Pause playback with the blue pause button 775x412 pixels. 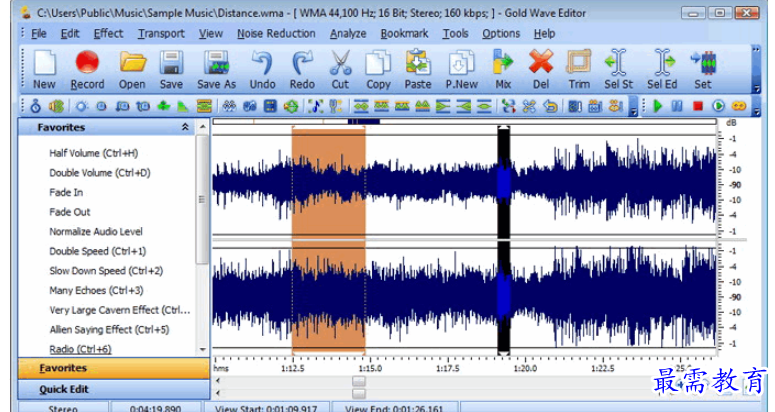click(x=677, y=106)
